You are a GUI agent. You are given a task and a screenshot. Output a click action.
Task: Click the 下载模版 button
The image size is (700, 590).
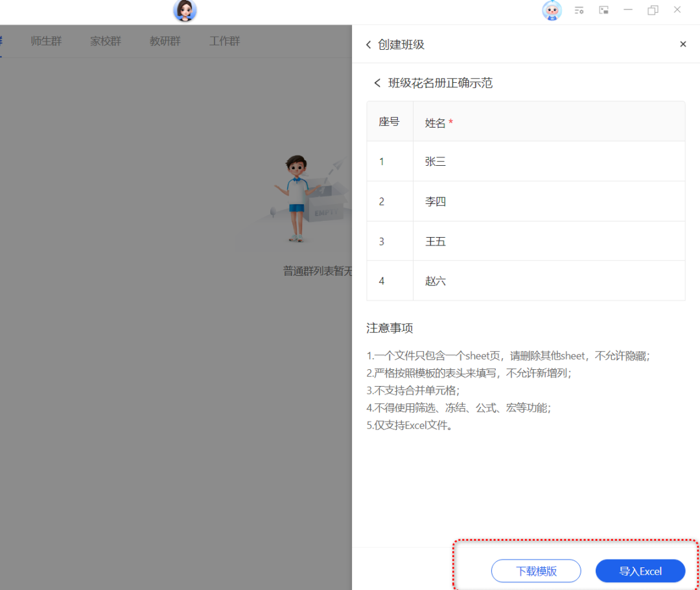click(536, 571)
